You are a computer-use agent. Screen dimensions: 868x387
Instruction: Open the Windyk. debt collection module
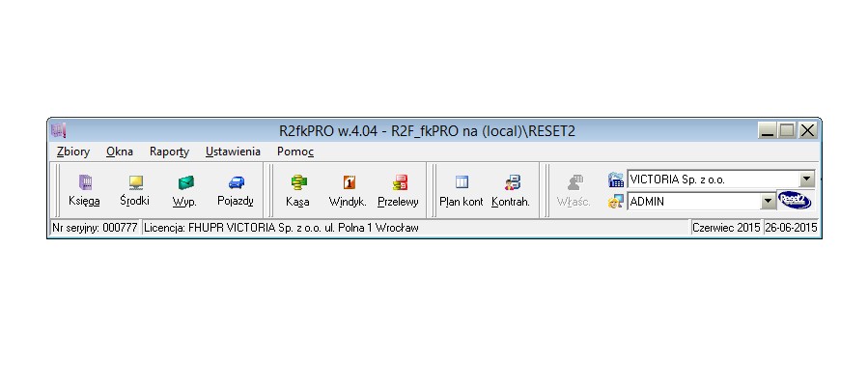(x=349, y=190)
